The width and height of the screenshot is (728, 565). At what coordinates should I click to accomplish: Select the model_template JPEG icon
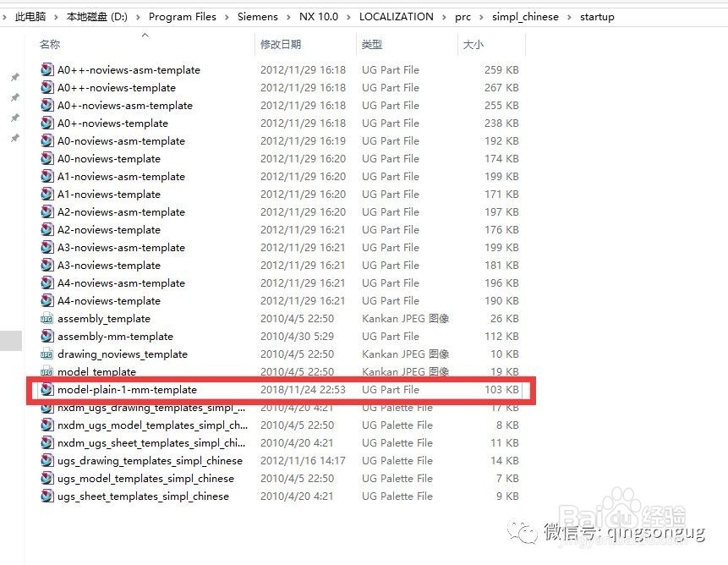coord(48,372)
